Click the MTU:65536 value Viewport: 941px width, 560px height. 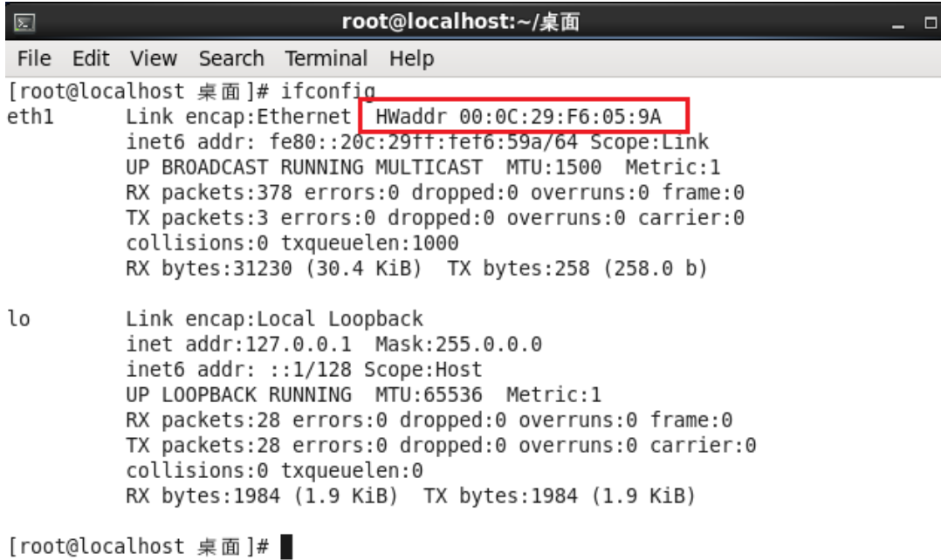click(x=429, y=394)
